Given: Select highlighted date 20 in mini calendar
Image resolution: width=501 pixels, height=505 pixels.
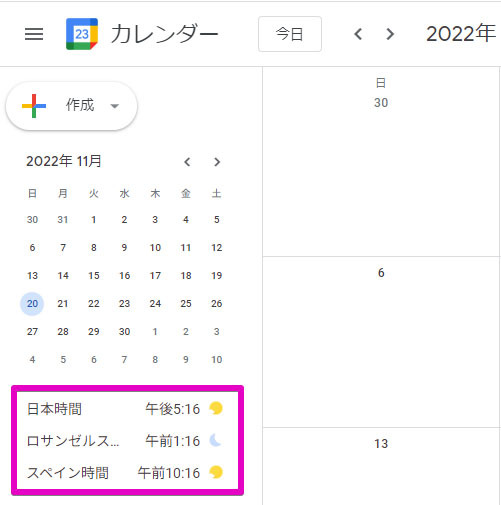Looking at the screenshot, I should pyautogui.click(x=32, y=304).
